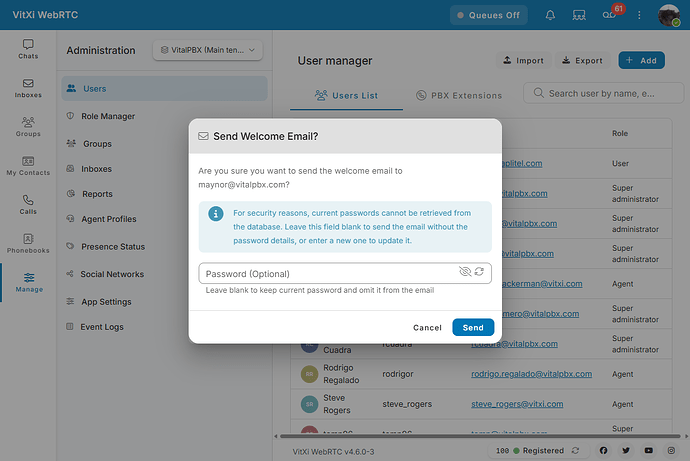Switch to the Users List tab
This screenshot has width=690, height=461.
pyautogui.click(x=346, y=95)
